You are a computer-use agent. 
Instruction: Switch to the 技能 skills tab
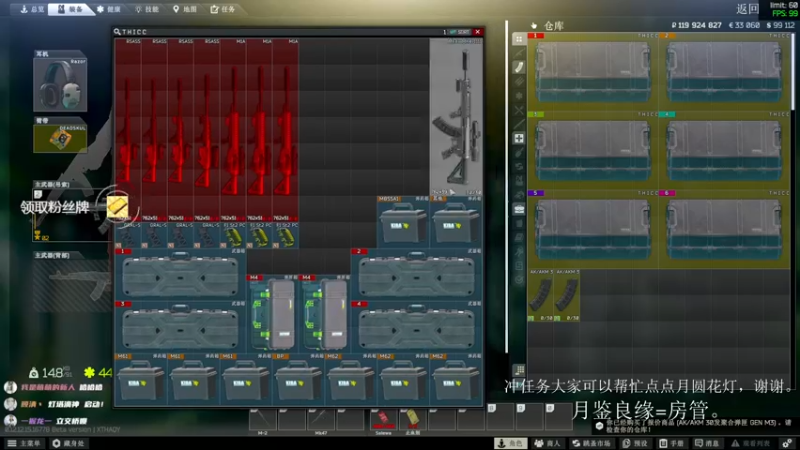pyautogui.click(x=147, y=9)
